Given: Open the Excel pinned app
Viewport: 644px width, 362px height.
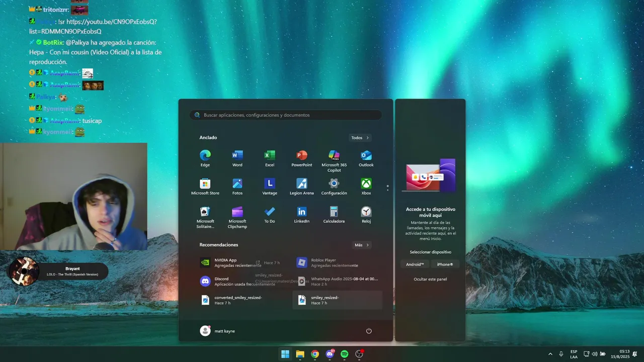Looking at the screenshot, I should click(270, 158).
